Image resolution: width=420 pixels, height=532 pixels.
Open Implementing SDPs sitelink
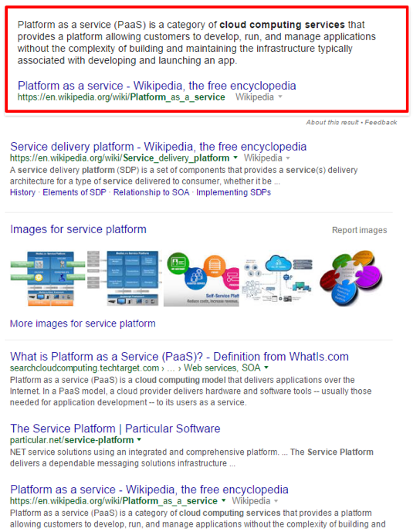(x=233, y=192)
